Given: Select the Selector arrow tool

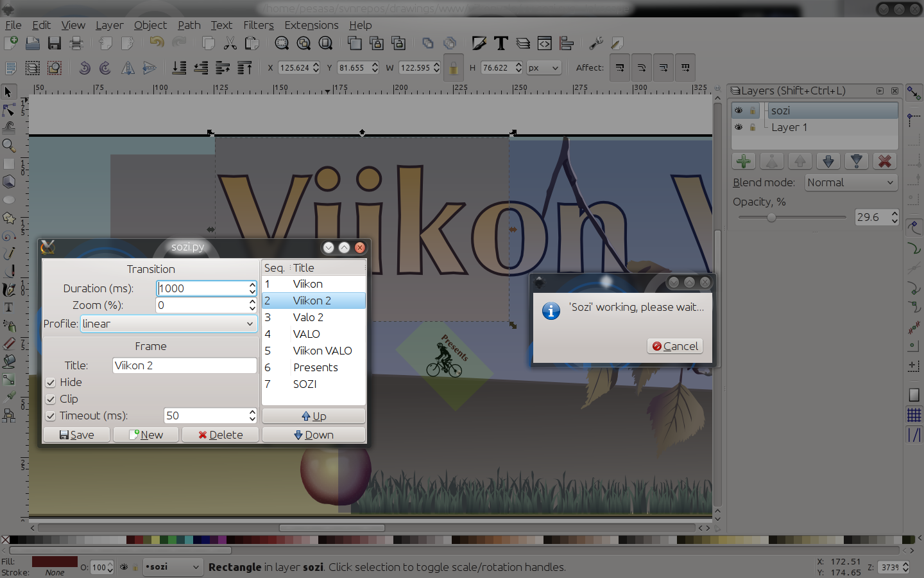Looking at the screenshot, I should 8,92.
